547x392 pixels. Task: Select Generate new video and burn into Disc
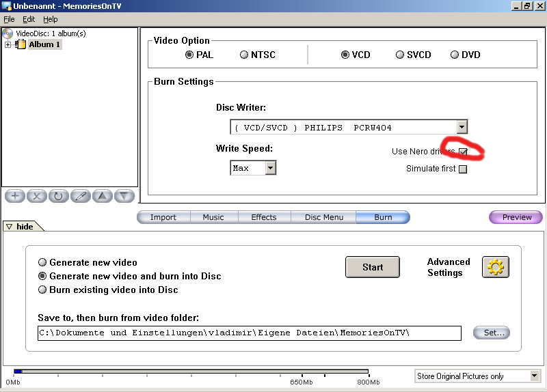(129, 276)
